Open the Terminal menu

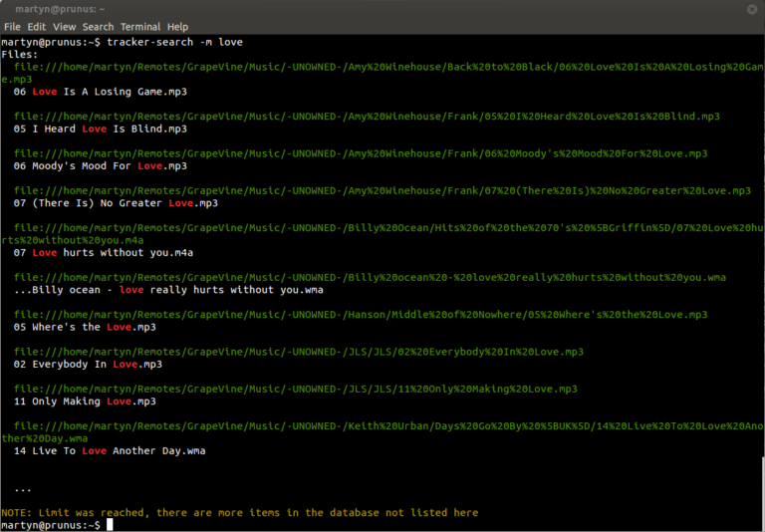139,27
